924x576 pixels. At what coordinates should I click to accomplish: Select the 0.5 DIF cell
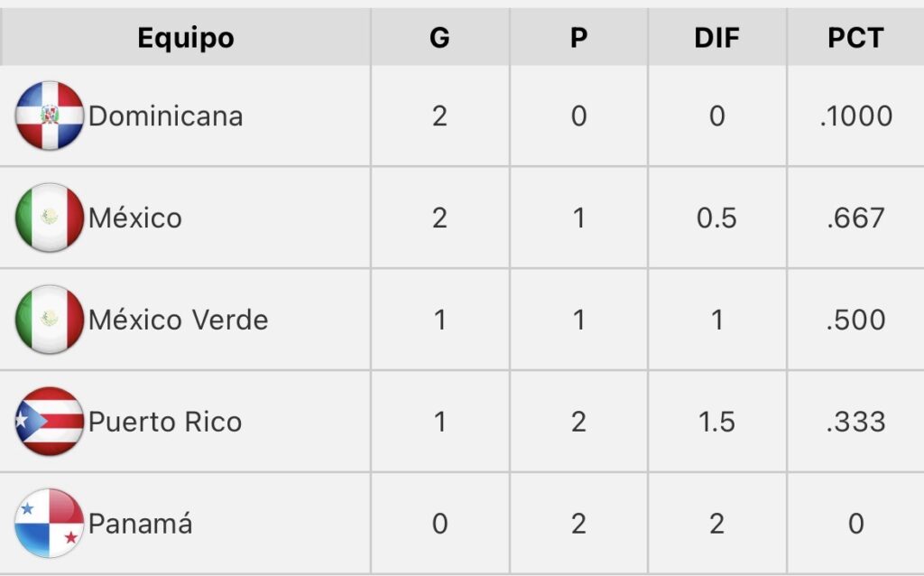716,218
